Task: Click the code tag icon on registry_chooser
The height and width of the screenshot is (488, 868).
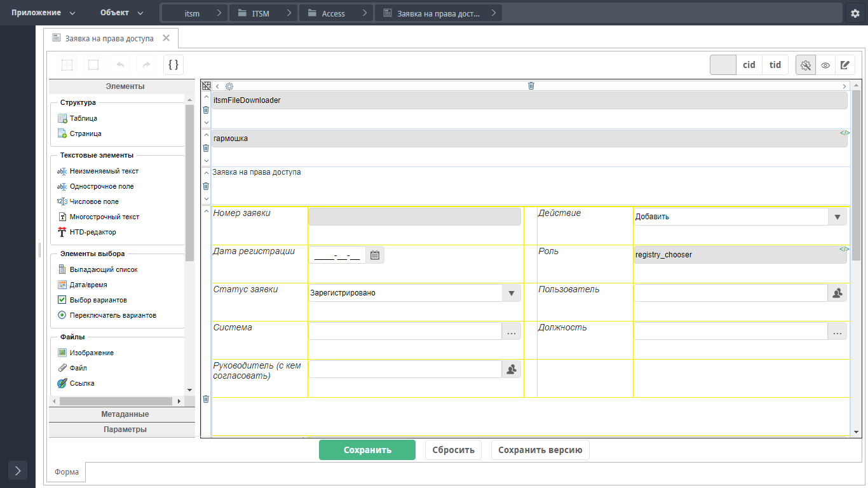Action: (844, 249)
